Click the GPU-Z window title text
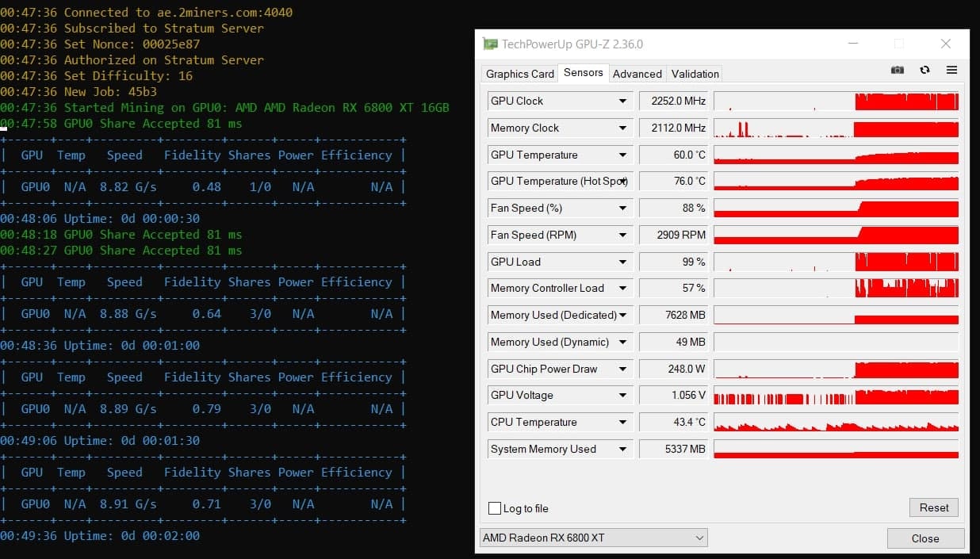 [572, 44]
